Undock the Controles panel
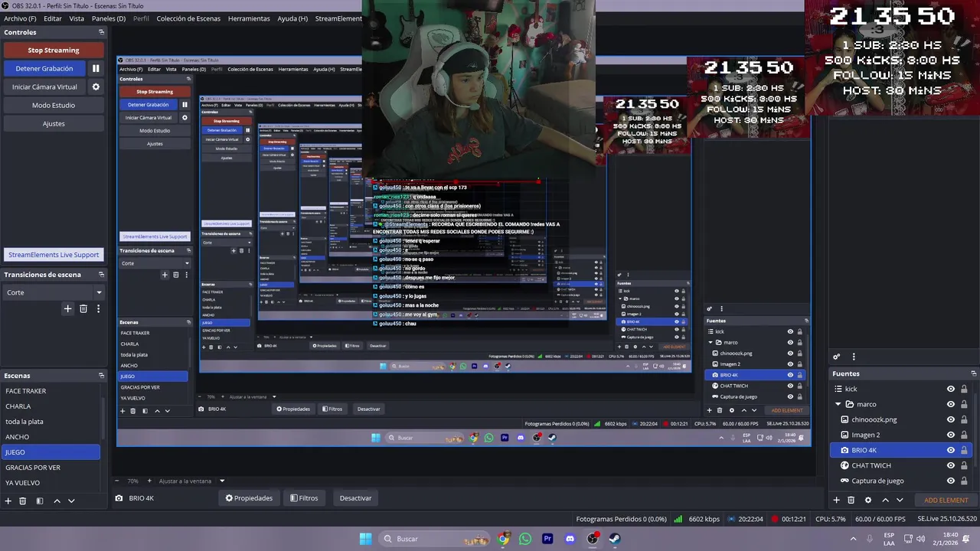 [x=101, y=32]
